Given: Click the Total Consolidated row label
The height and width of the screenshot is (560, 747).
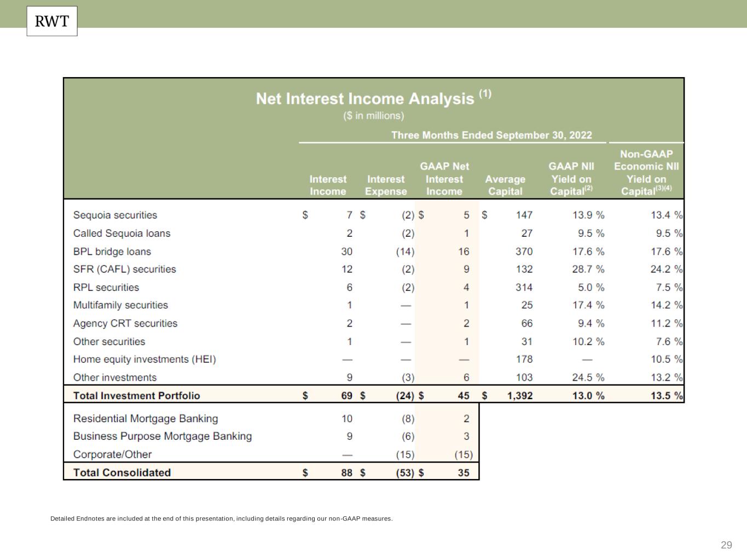Looking at the screenshot, I should coord(121,472).
